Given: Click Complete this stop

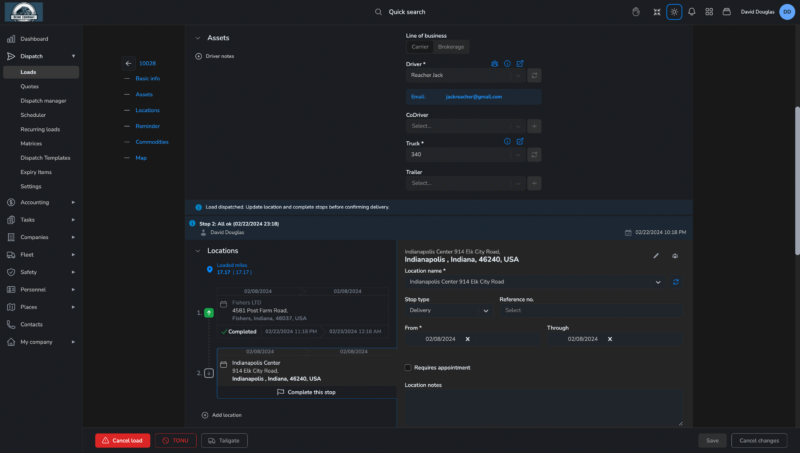Looking at the screenshot, I should [x=306, y=392].
